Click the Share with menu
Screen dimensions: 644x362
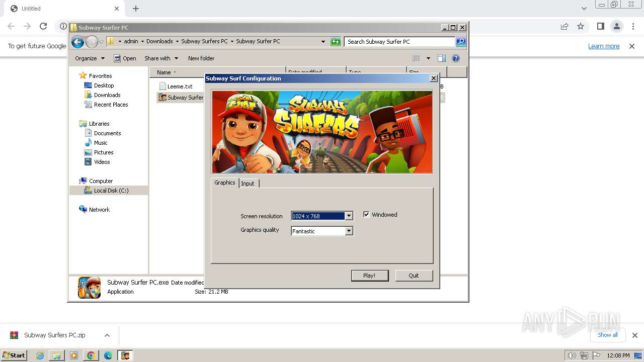click(160, 58)
